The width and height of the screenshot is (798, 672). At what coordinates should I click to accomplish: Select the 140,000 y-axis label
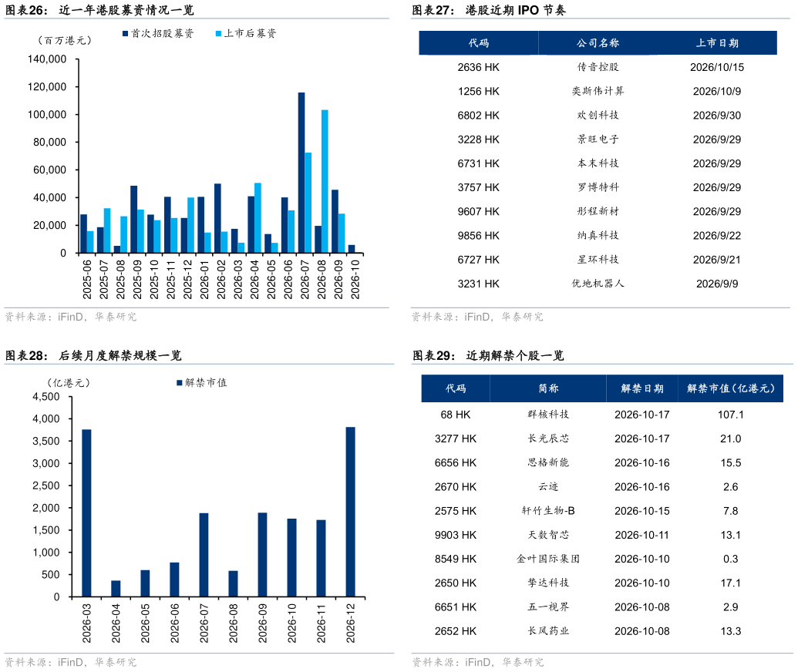47,59
